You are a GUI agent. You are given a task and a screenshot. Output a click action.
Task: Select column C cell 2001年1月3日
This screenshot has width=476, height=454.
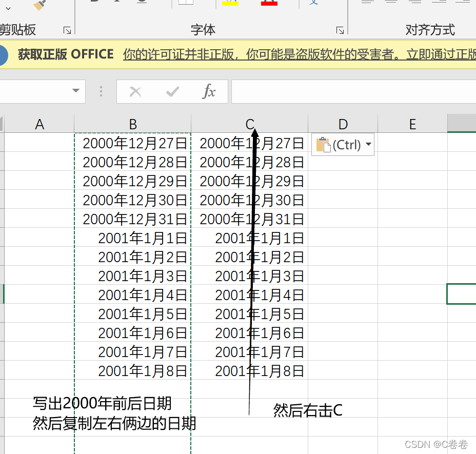point(249,275)
